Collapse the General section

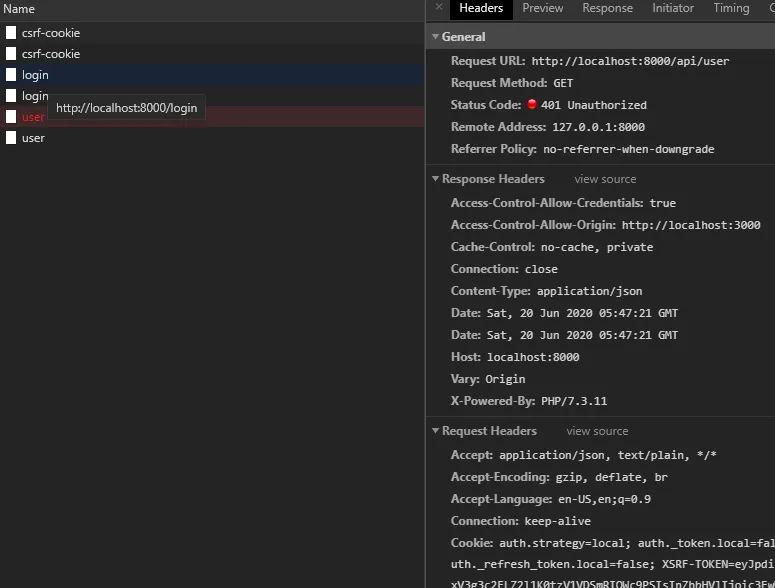435,37
